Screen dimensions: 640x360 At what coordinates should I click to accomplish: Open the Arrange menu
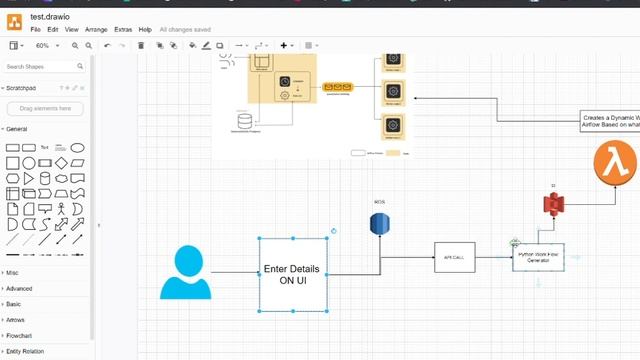(96, 29)
